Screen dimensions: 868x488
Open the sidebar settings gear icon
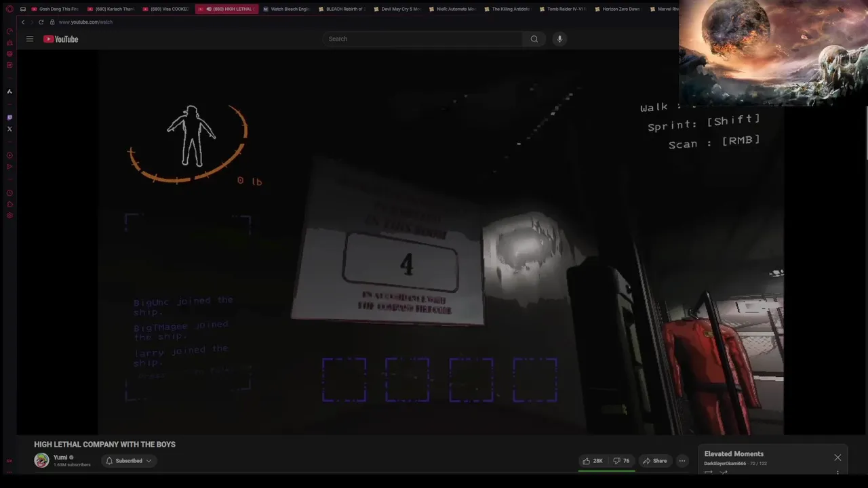click(9, 216)
